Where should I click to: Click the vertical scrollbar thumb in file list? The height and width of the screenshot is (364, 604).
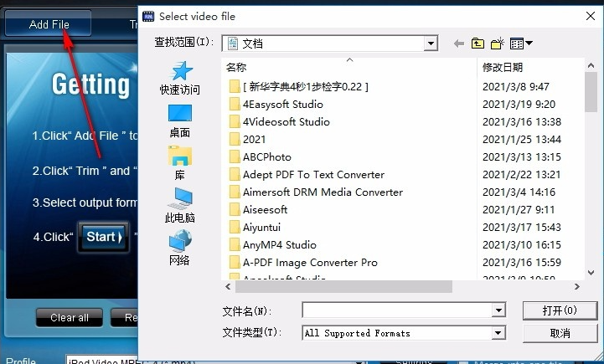coord(591,92)
